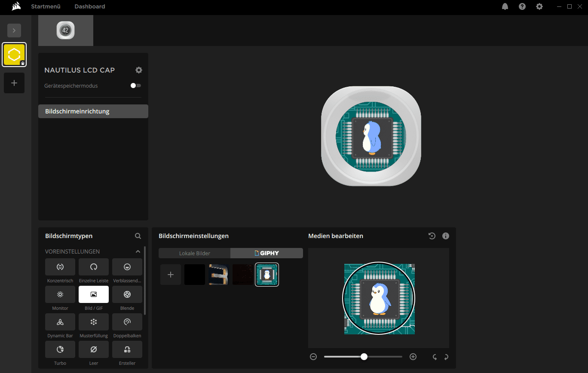Click the penguin preview in Medien bearbeiten
This screenshot has height=373, width=588.
[380, 299]
